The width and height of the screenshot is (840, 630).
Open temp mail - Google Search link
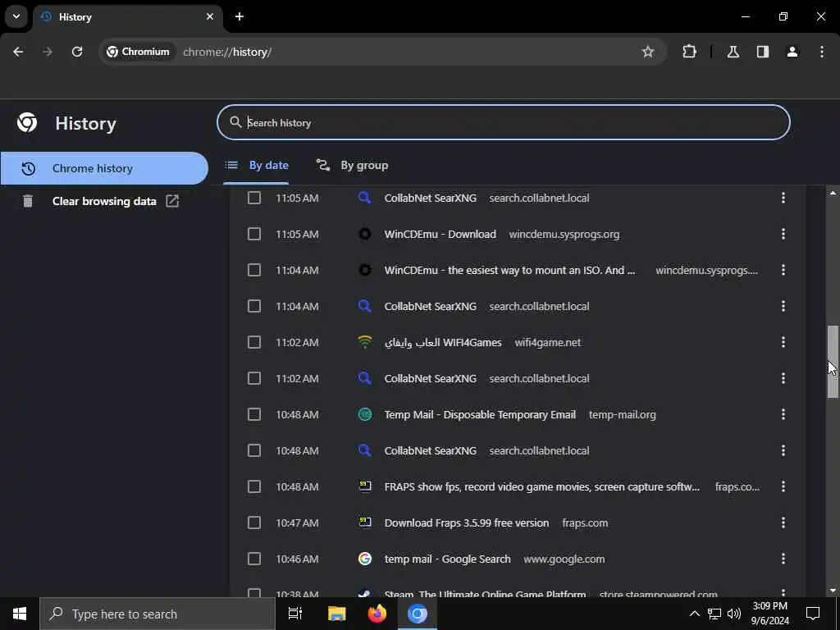point(447,559)
